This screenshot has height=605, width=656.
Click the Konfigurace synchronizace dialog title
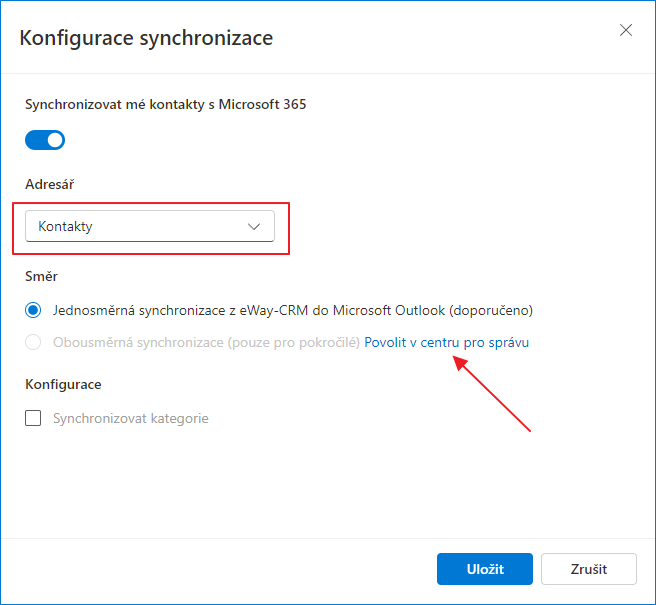click(146, 38)
